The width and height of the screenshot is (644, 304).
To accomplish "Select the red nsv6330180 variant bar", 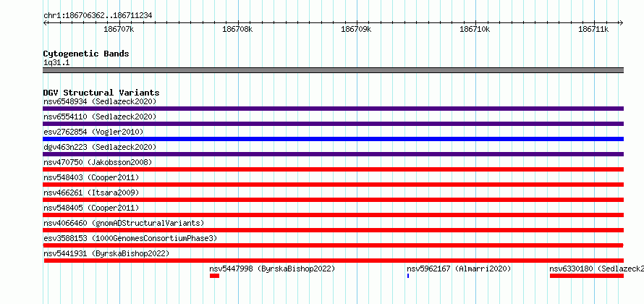I will (x=587, y=276).
